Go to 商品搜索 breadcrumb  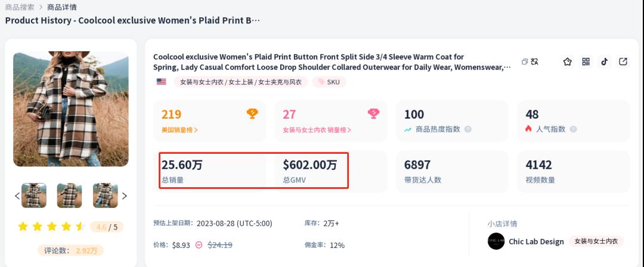(20, 7)
